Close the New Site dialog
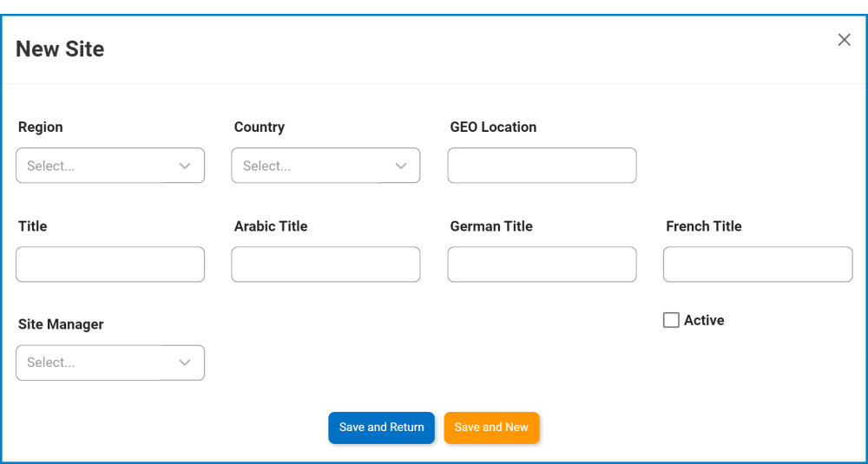The height and width of the screenshot is (464, 868). pyautogui.click(x=844, y=40)
